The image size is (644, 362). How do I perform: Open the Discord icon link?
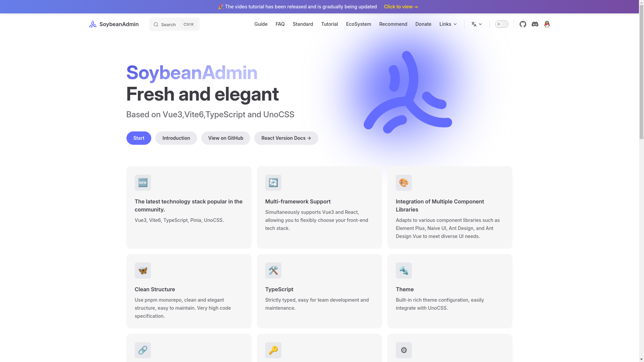point(535,24)
